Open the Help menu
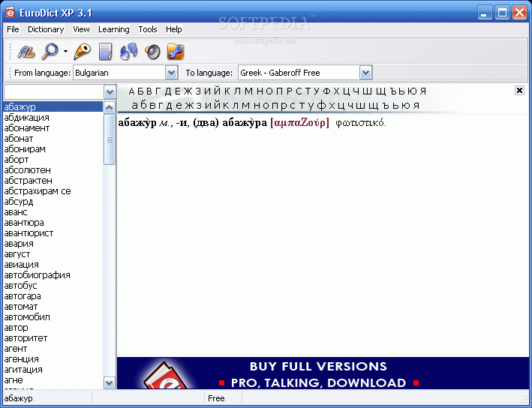The height and width of the screenshot is (408, 532). [174, 29]
